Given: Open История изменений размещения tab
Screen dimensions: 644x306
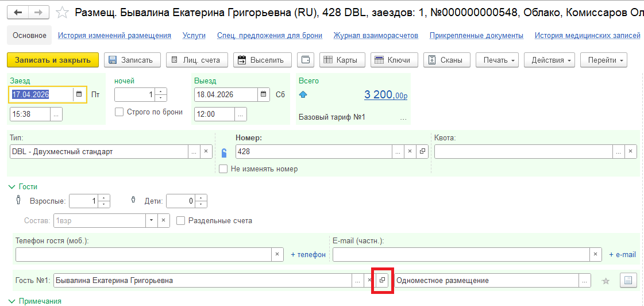Looking at the screenshot, I should pyautogui.click(x=114, y=36).
